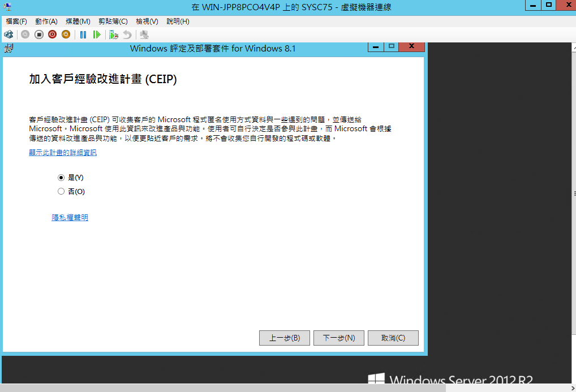Click the Turn Off stop icon
The width and height of the screenshot is (576, 392).
click(38, 35)
